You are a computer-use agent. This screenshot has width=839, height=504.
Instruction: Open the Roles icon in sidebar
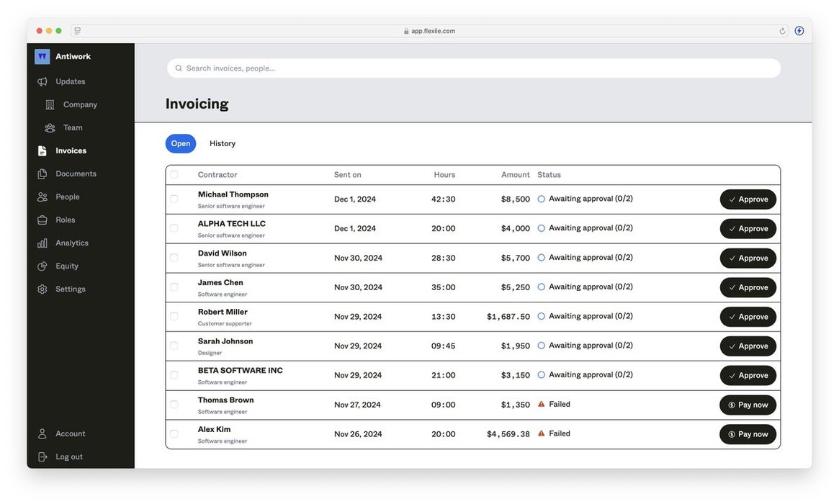pyautogui.click(x=42, y=220)
